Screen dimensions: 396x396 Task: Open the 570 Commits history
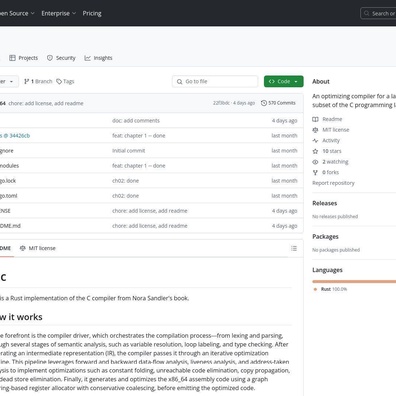click(278, 103)
